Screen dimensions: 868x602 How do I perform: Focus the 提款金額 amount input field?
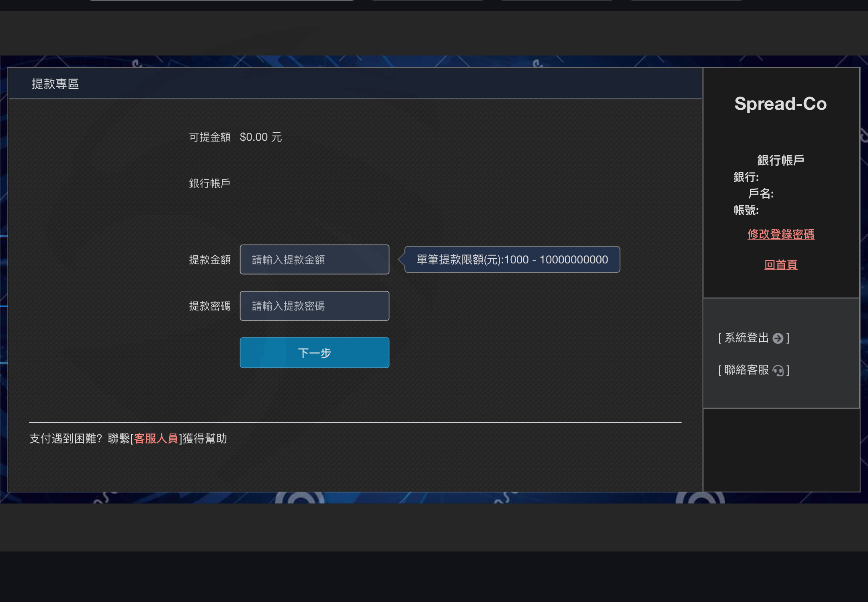(314, 260)
